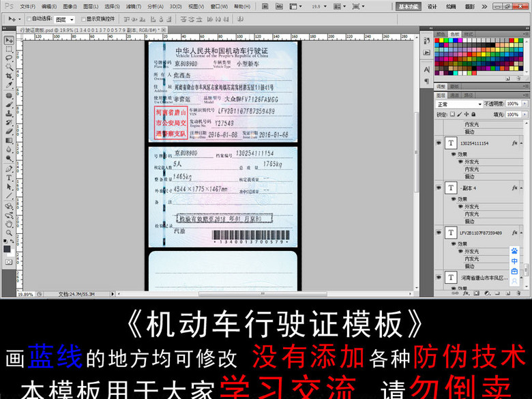Switch to the 设计 workspace

click(x=432, y=6)
